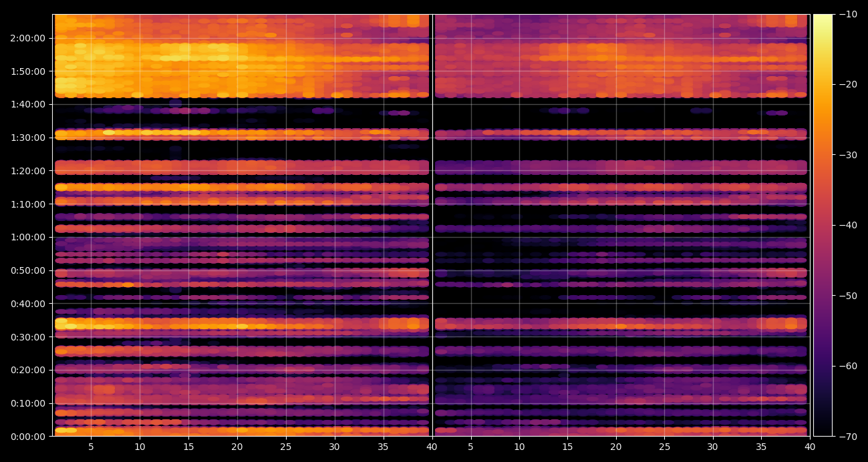Click x-axis label 40 under the left heatmap
The width and height of the screenshot is (868, 462).
pyautogui.click(x=432, y=447)
